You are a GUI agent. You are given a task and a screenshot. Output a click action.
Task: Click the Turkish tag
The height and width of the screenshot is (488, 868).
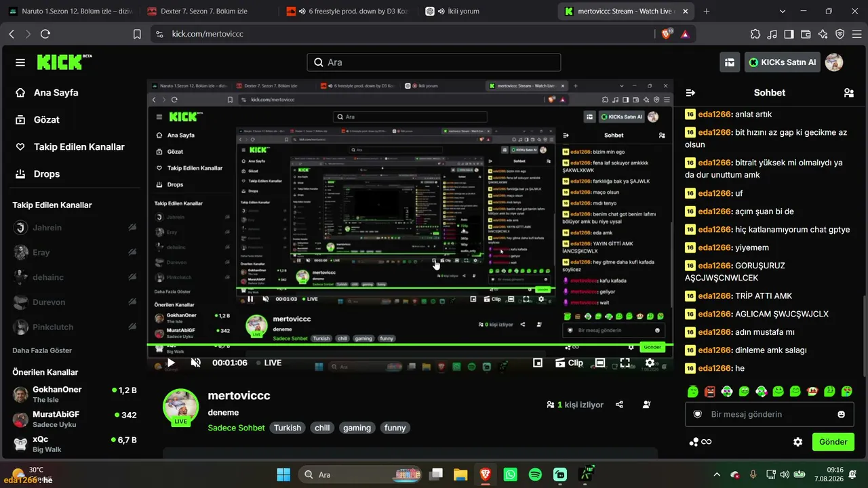(x=288, y=428)
